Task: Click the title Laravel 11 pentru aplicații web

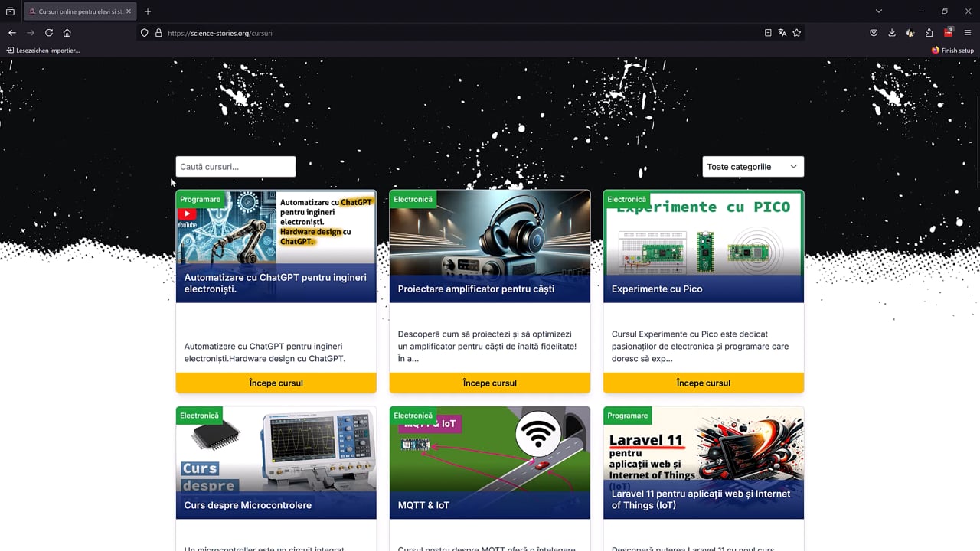Action: (x=701, y=500)
